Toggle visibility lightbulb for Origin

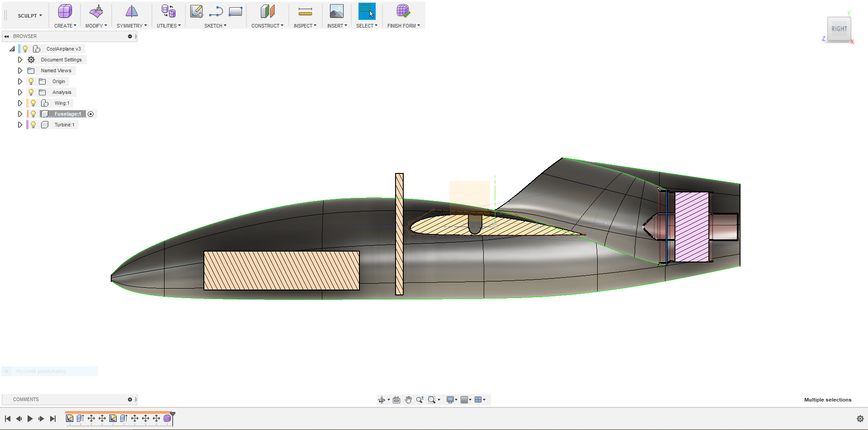(31, 81)
